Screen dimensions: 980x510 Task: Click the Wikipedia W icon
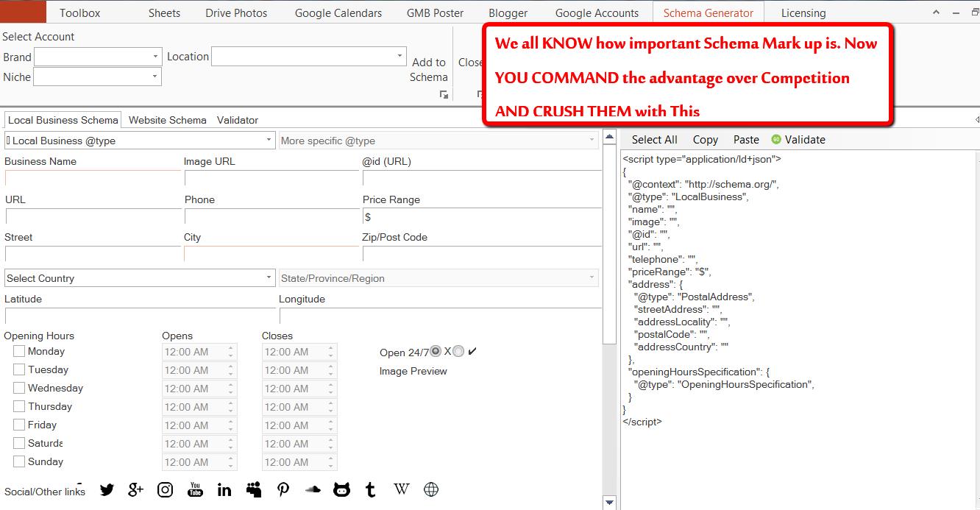click(402, 489)
